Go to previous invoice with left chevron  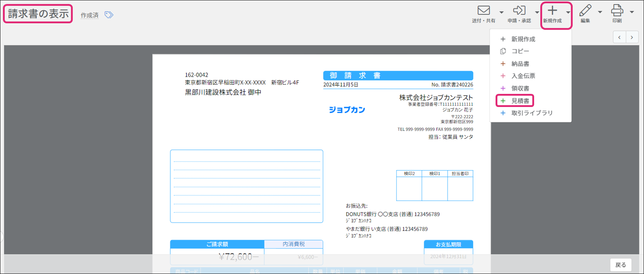619,37
